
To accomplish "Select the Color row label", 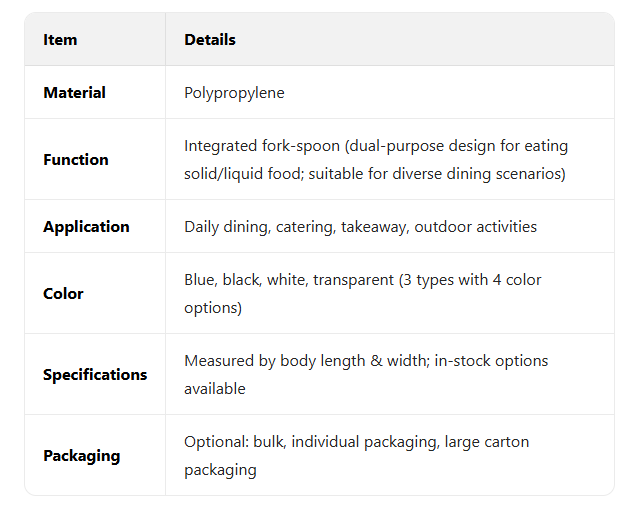I will 63,294.
